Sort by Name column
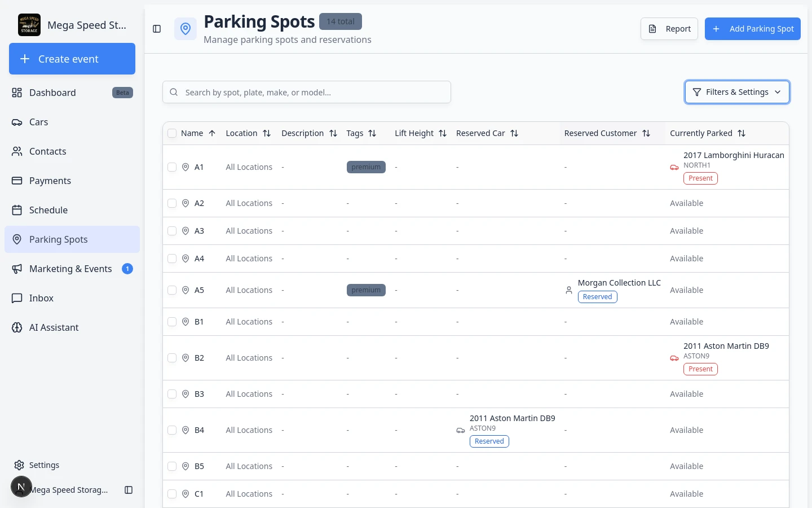This screenshot has width=812, height=508. [198, 133]
